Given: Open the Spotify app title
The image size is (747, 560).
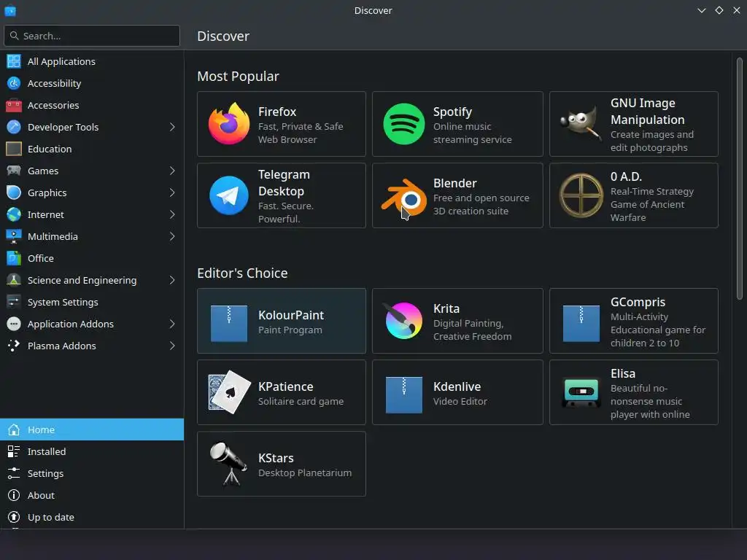Looking at the screenshot, I should click(x=452, y=112).
